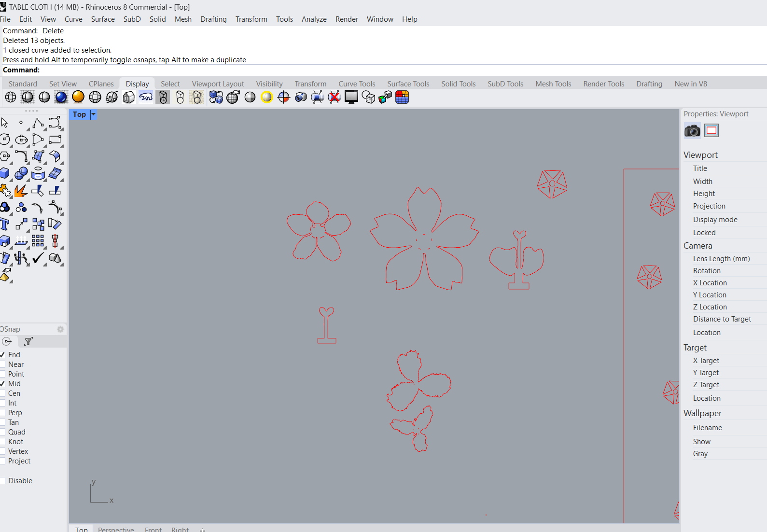The width and height of the screenshot is (767, 532).
Task: Choose the Explode tool icon
Action: point(20,191)
